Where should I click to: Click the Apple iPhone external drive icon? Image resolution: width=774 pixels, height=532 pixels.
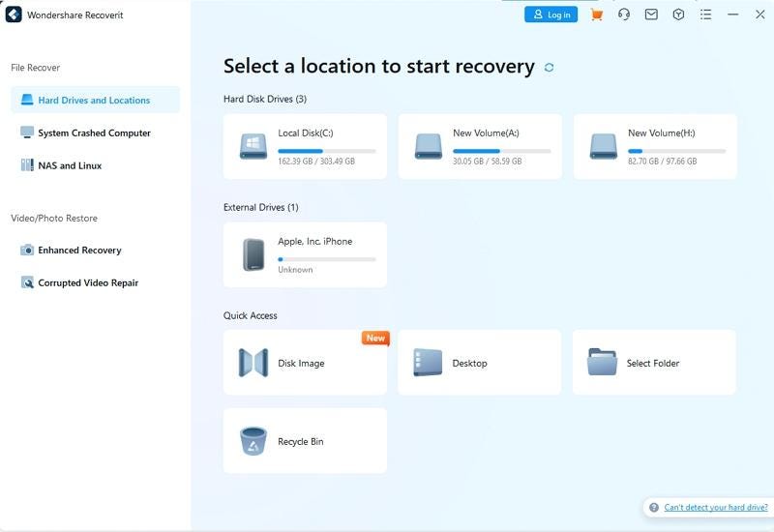tap(253, 254)
